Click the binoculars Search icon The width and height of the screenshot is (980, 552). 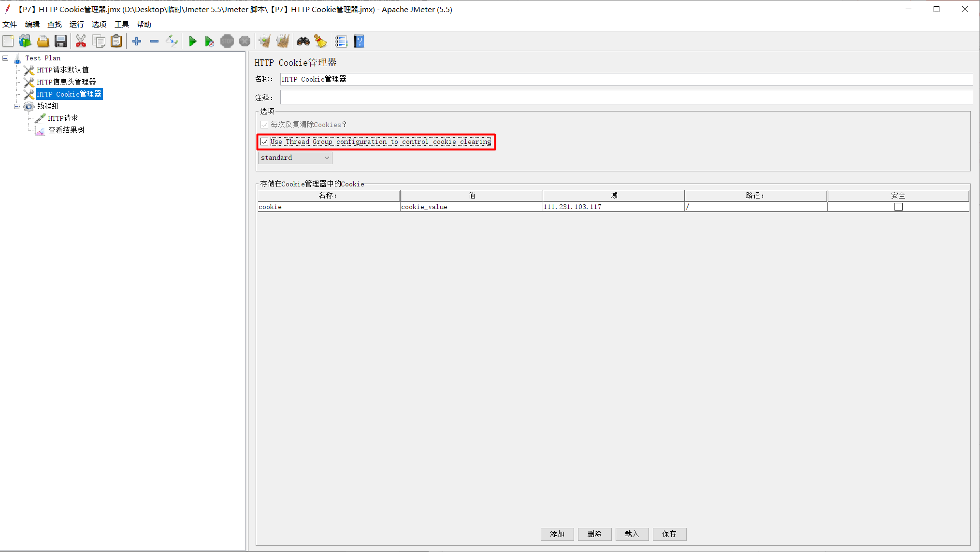(303, 42)
